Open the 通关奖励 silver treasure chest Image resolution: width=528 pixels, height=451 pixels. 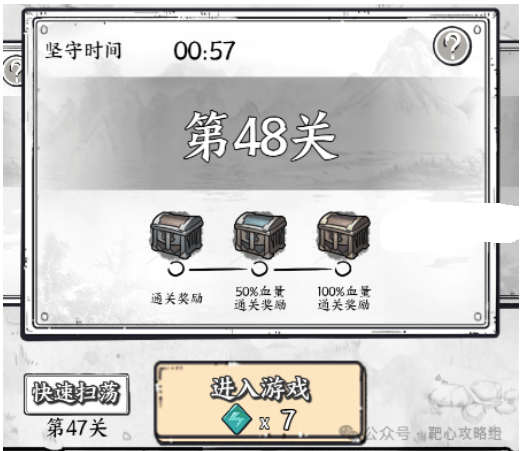pos(176,235)
